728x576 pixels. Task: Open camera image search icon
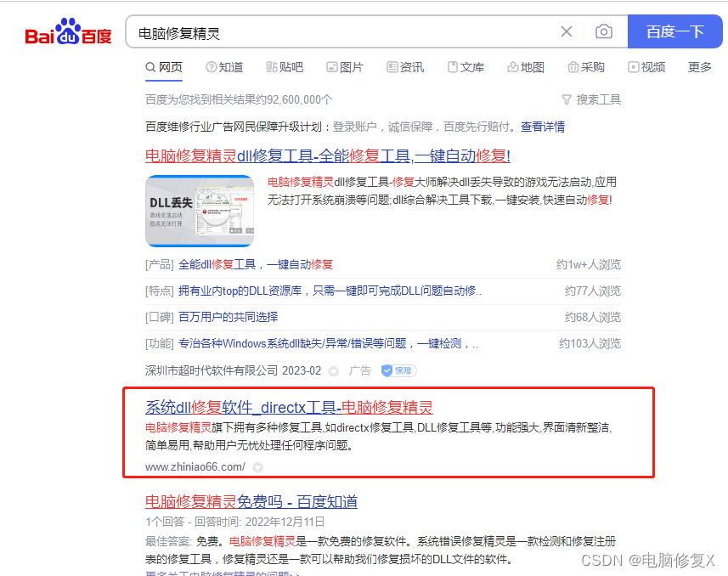coord(604,31)
